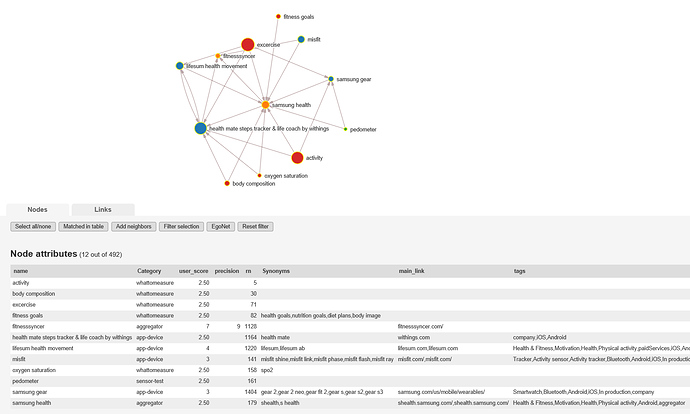Click the samsung.com/us/mobile/wearables/ cell
The image size is (690, 414).
click(441, 392)
